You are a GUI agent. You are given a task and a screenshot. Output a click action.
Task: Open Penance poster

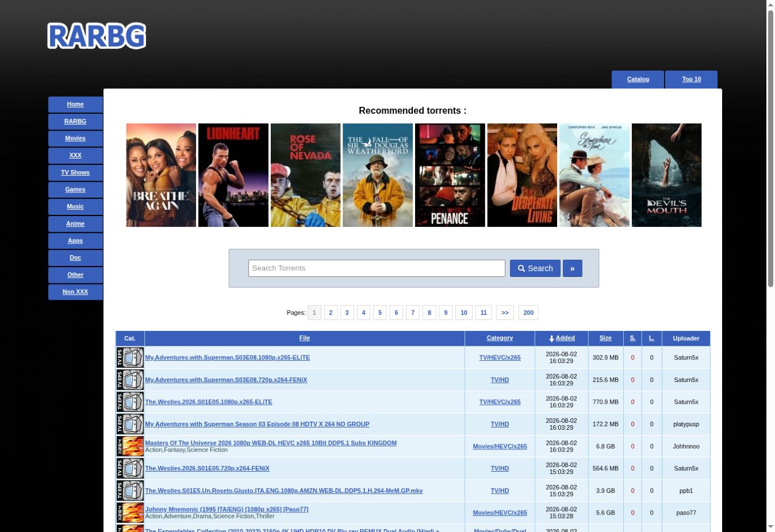[450, 175]
